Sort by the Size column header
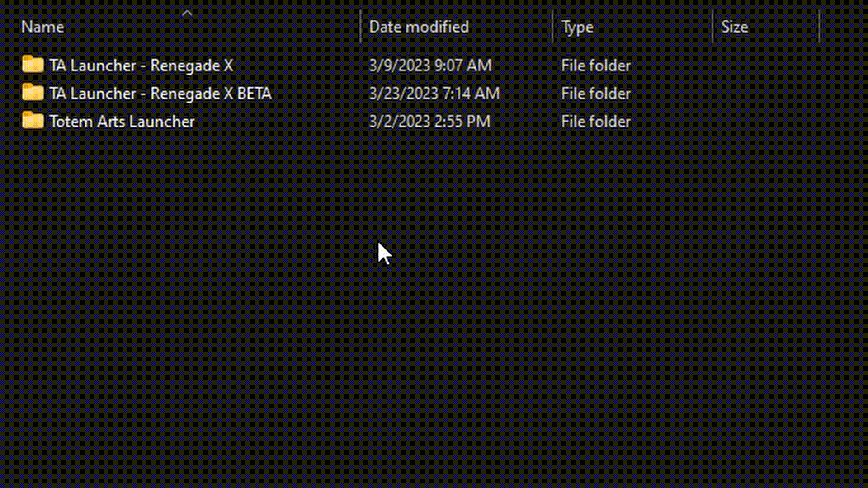This screenshot has height=488, width=868. pyautogui.click(x=734, y=27)
